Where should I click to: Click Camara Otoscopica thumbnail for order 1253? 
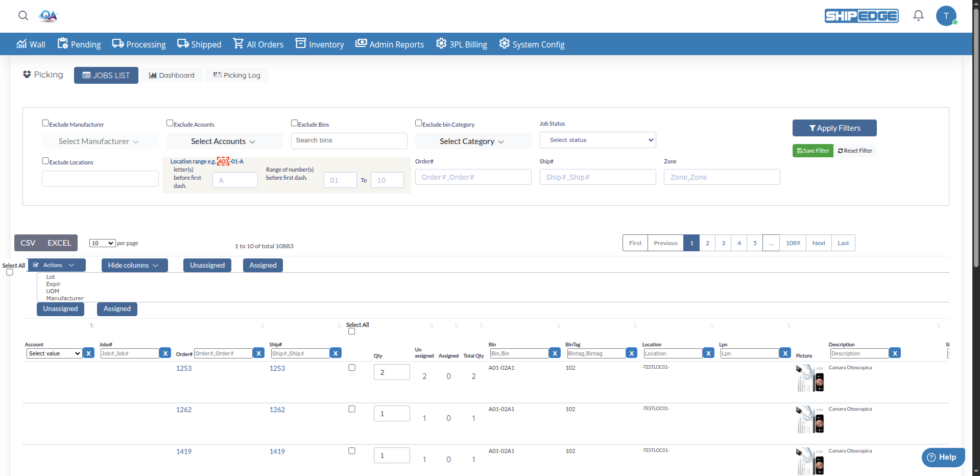[x=810, y=378]
